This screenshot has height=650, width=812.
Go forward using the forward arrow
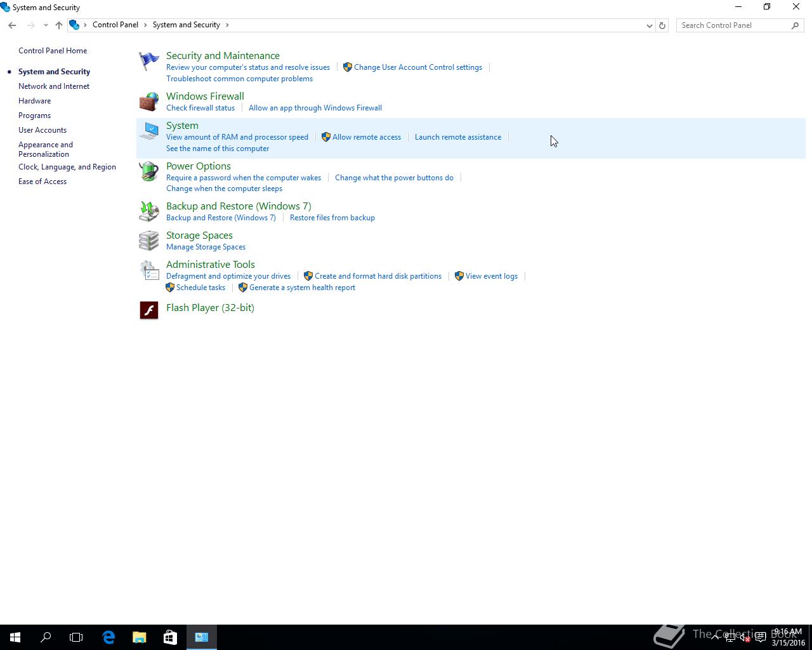(x=30, y=25)
